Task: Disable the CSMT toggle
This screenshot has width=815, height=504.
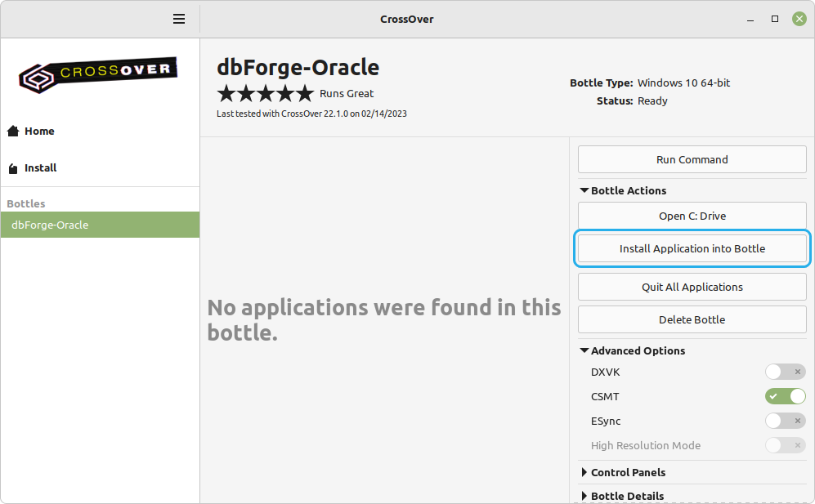Action: [785, 396]
